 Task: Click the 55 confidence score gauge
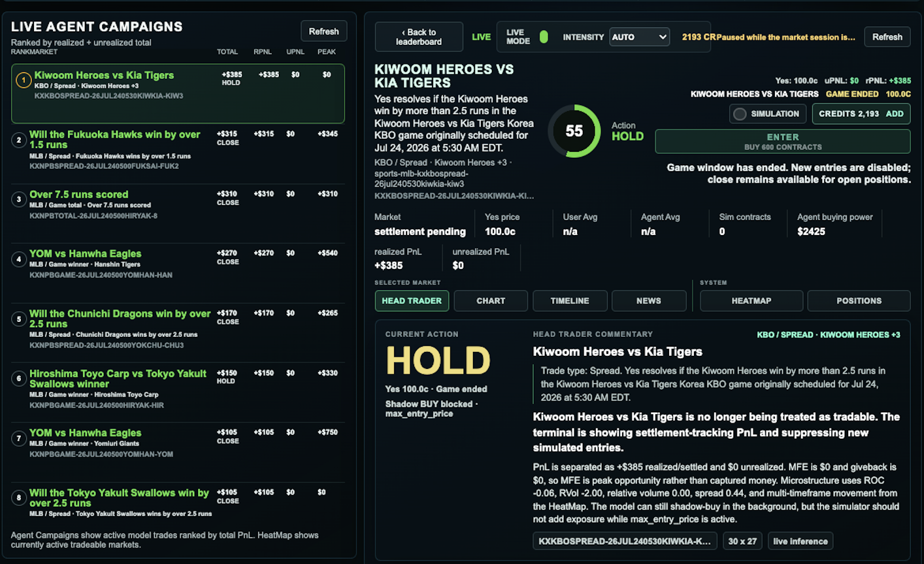coord(574,131)
